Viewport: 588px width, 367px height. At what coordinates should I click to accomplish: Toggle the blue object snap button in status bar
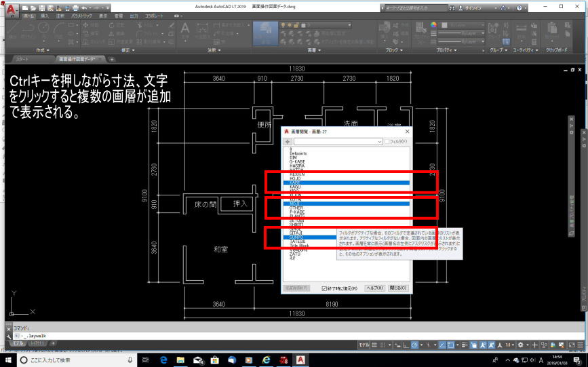(451, 345)
